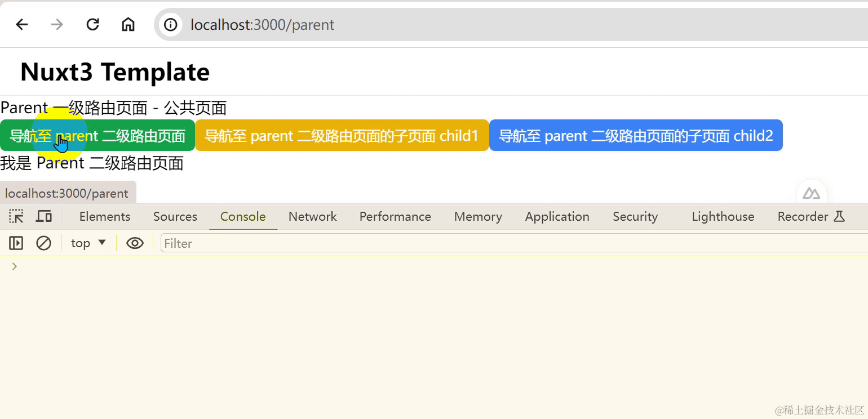The width and height of the screenshot is (868, 419).
Task: Click the browser forward arrow
Action: (57, 25)
